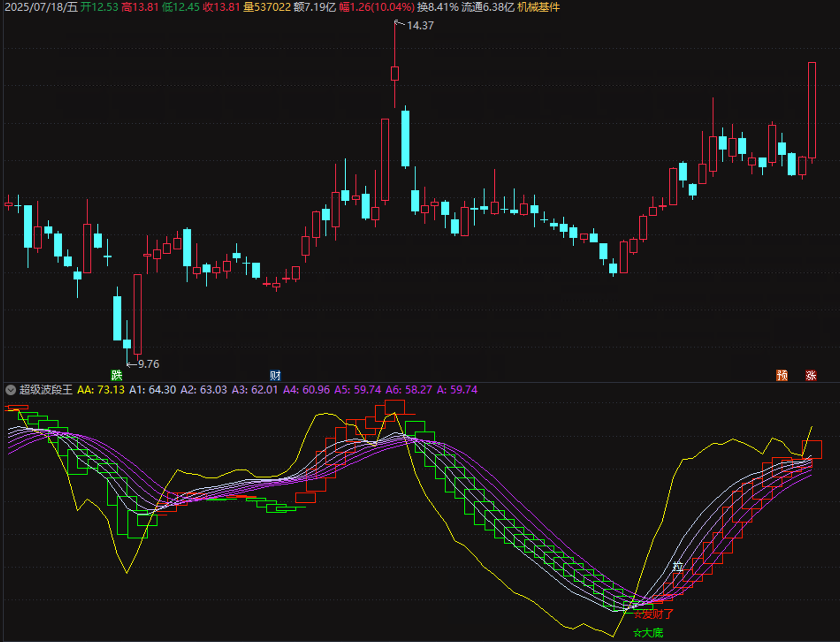Click the blue 财 financial report icon
The height and width of the screenshot is (642, 840).
pyautogui.click(x=275, y=375)
